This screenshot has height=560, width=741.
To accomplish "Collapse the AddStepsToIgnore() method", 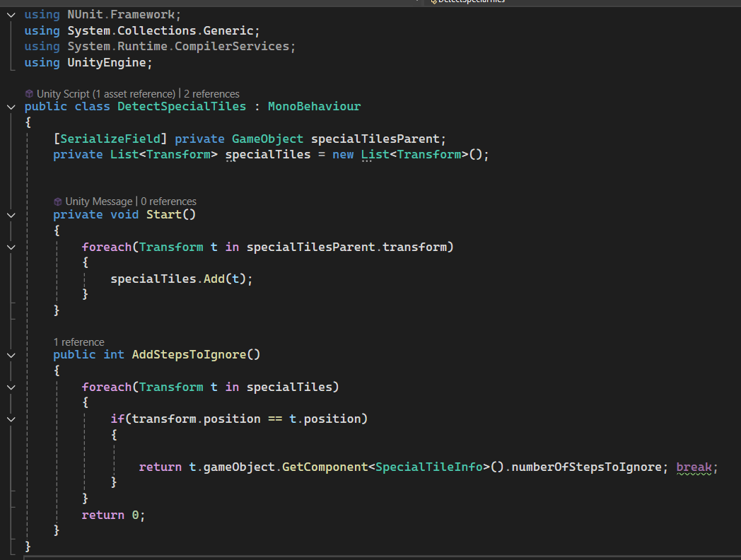I will click(x=11, y=355).
